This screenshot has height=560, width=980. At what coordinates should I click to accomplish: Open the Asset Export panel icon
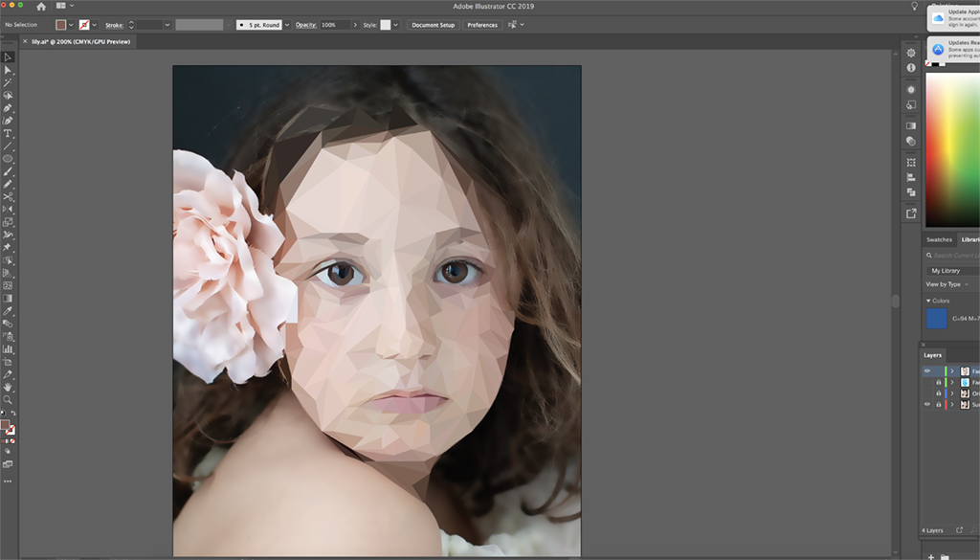[911, 213]
